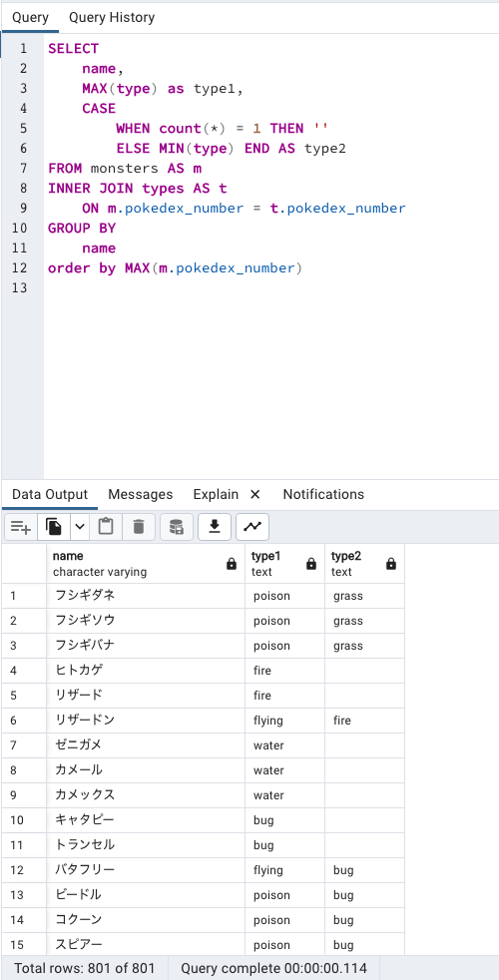The height and width of the screenshot is (980, 499).
Task: Click the Delete trash icon
Action: [139, 527]
